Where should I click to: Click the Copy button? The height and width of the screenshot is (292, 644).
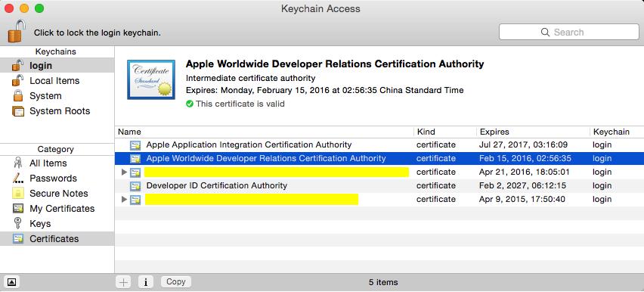[x=176, y=281]
